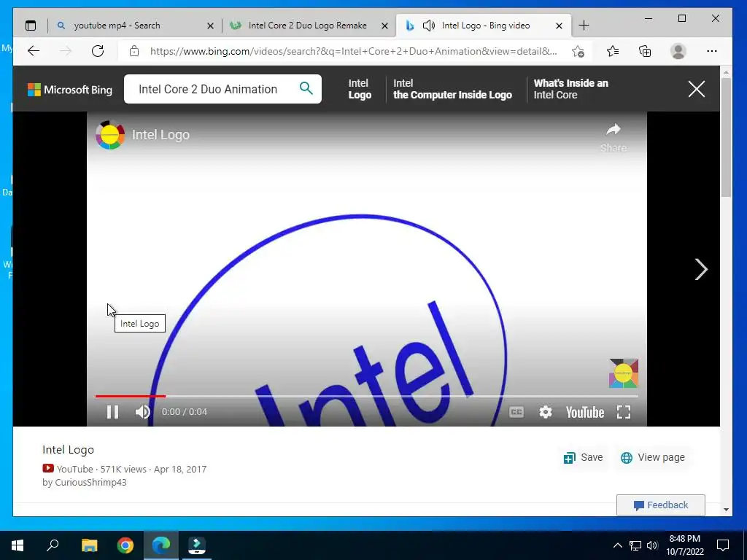Open the tab actions menu icon
The width and height of the screenshot is (747, 560).
coord(31,26)
